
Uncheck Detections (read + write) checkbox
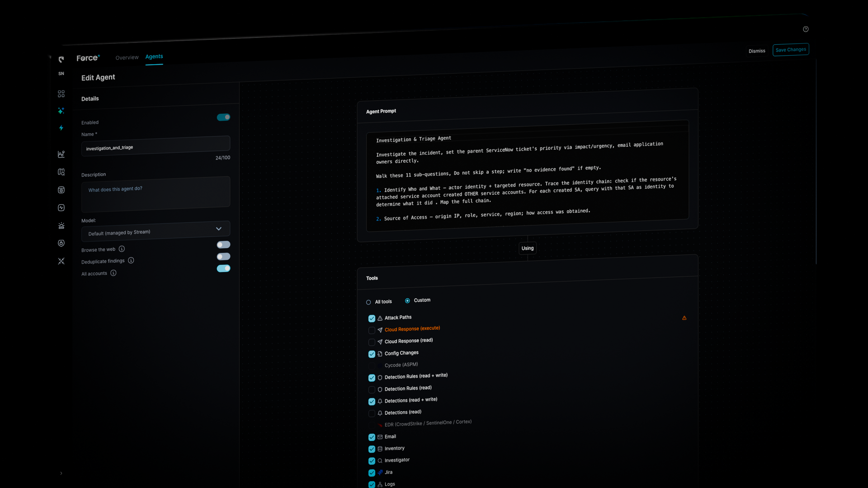tap(372, 402)
